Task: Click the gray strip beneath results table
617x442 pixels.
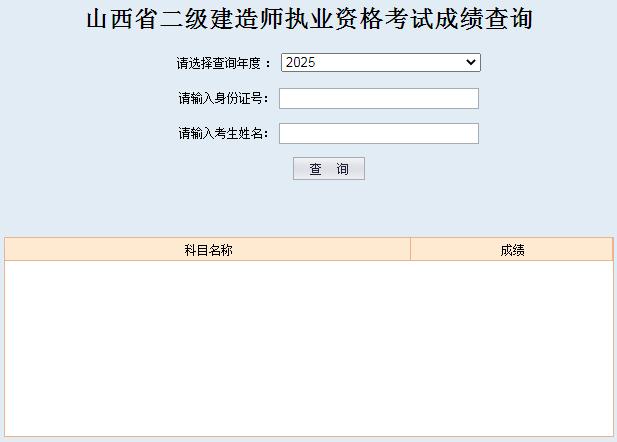Action: (x=308, y=438)
